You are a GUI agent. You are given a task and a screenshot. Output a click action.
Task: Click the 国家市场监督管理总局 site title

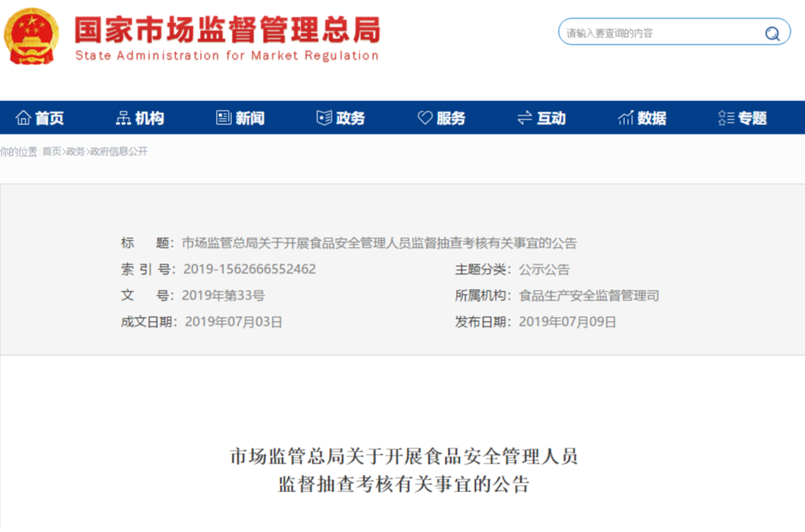point(227,29)
